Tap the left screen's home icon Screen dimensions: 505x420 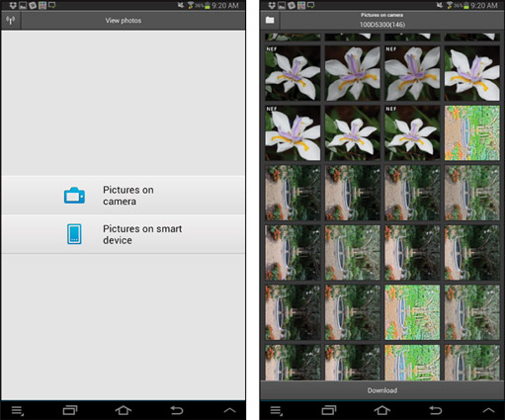click(124, 410)
